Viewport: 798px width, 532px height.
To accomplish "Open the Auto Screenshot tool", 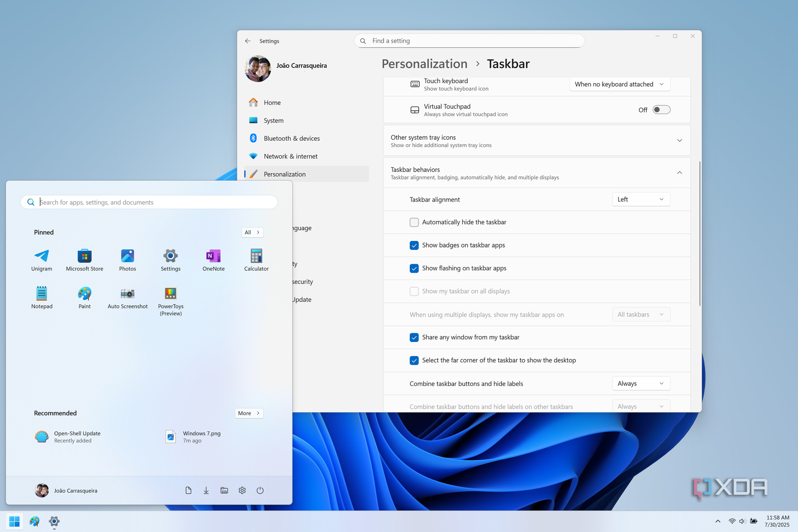I will point(127,297).
